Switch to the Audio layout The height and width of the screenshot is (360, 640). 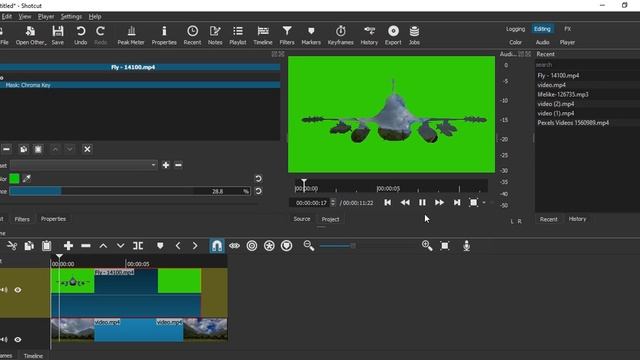pos(542,42)
